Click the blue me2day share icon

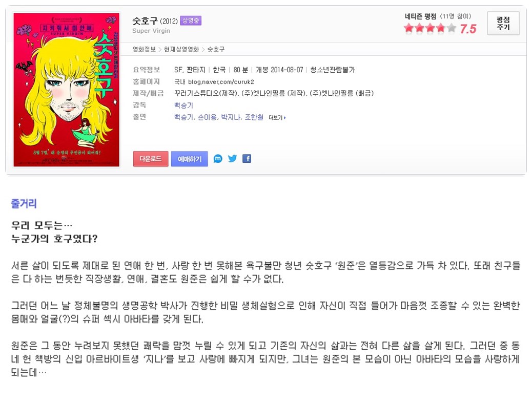pyautogui.click(x=218, y=158)
